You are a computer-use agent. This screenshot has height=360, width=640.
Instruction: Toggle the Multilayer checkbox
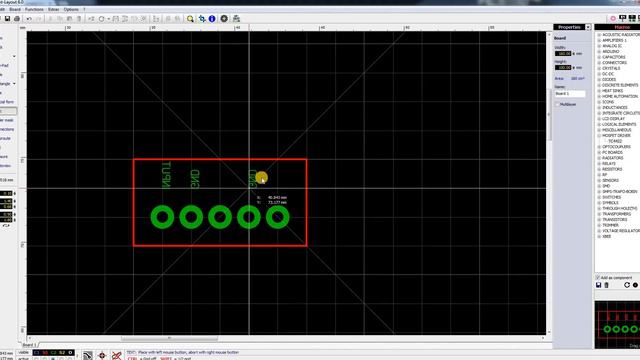[558, 104]
